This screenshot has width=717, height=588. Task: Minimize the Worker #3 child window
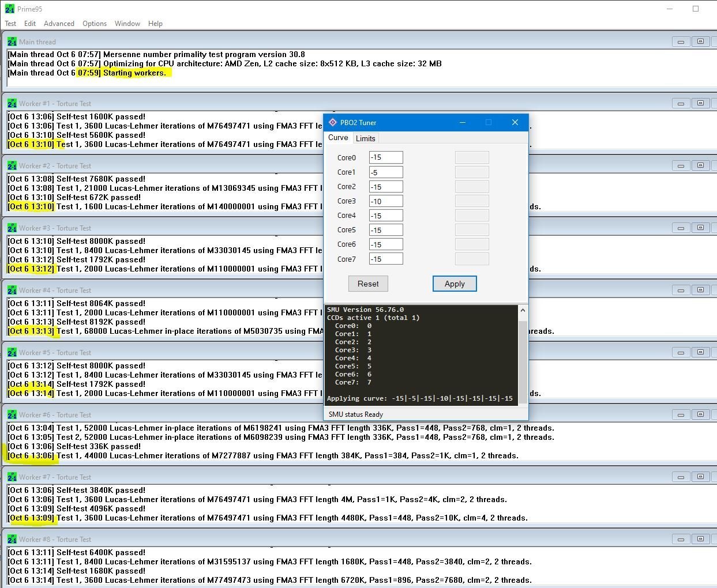681,228
